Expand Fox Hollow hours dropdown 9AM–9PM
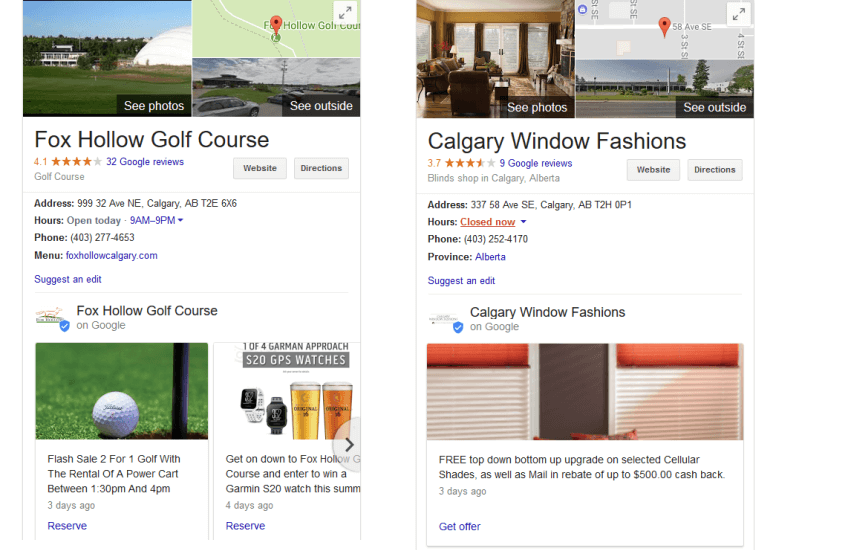Image resolution: width=849 pixels, height=550 pixels. tap(156, 220)
